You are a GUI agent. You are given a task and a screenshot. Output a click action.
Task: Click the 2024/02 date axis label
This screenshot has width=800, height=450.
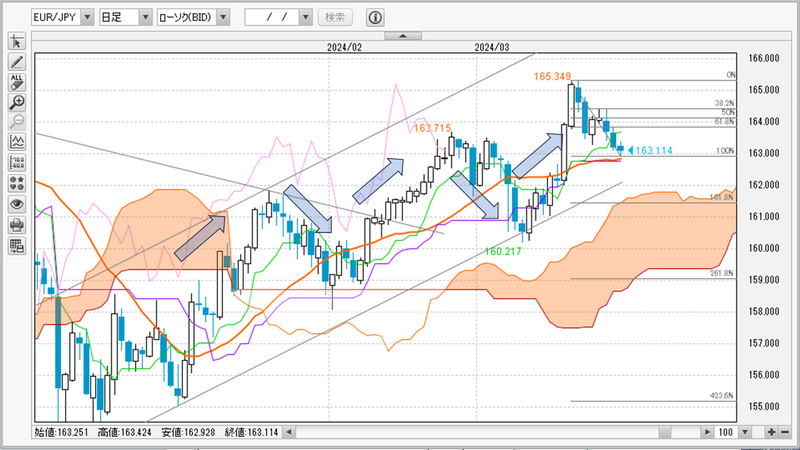(x=344, y=47)
